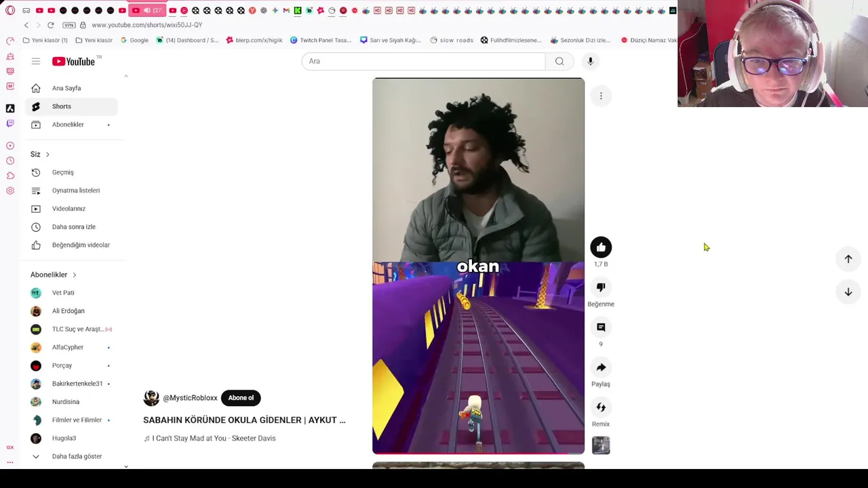The width and height of the screenshot is (868, 488).
Task: Open Twitch in the Opera sidebar
Action: pyautogui.click(x=10, y=123)
